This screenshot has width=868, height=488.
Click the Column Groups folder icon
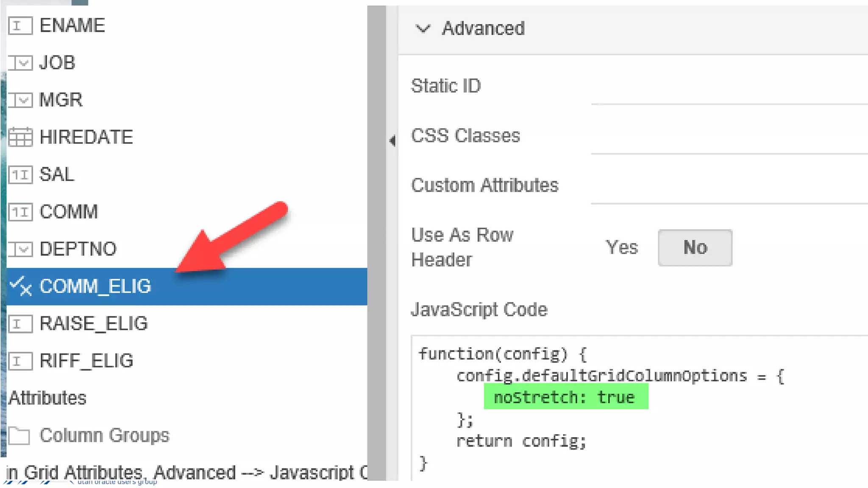(19, 435)
